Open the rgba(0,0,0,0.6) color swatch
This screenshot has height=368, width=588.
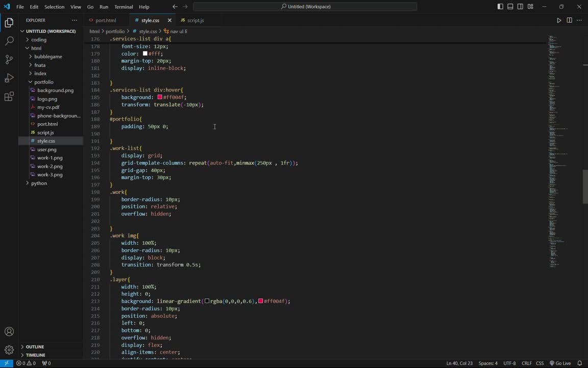coord(207,301)
